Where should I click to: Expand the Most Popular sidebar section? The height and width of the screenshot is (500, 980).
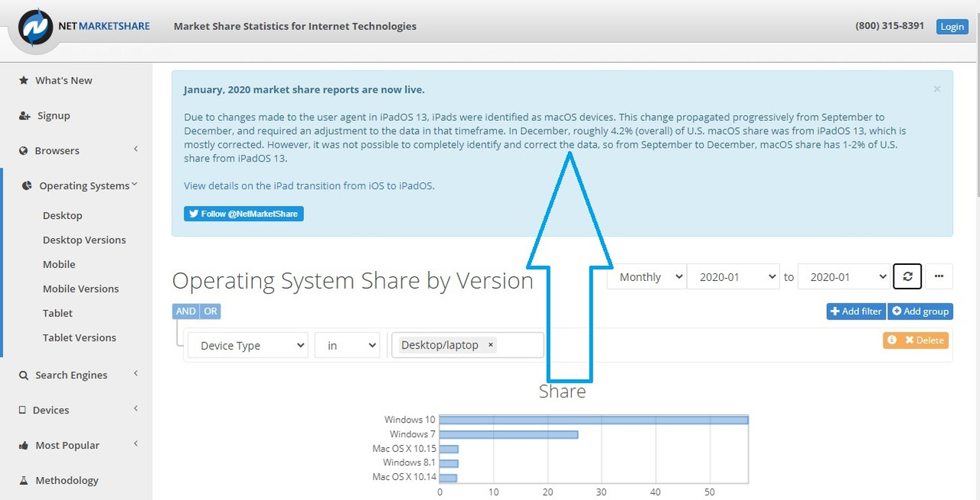(x=136, y=444)
